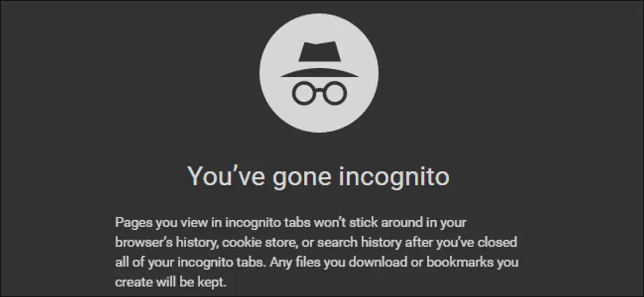This screenshot has height=297, width=644.
Task: Click the paragraph line starting "Pages you view"
Action: point(290,223)
